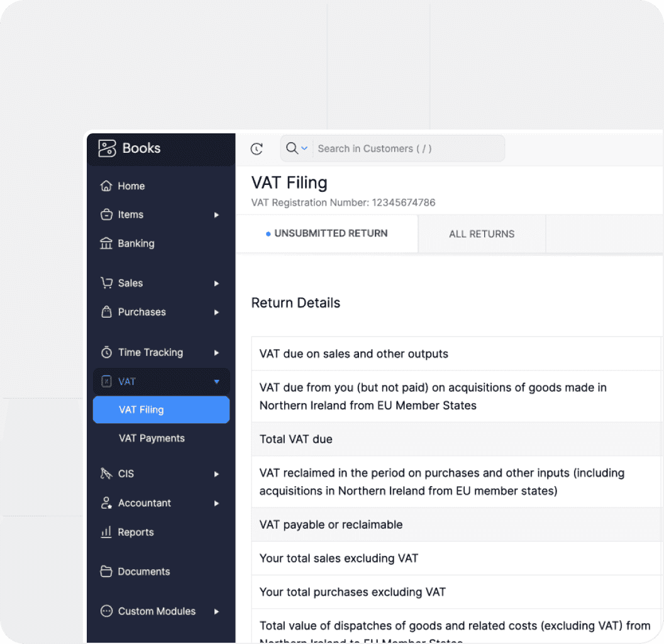Collapse the VAT menu section arrow

click(x=216, y=382)
